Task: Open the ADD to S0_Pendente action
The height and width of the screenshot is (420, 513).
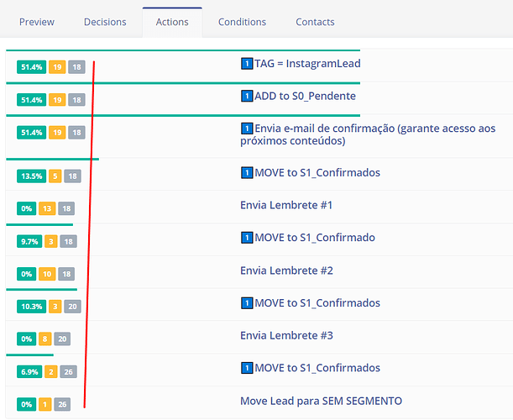Action: click(305, 96)
